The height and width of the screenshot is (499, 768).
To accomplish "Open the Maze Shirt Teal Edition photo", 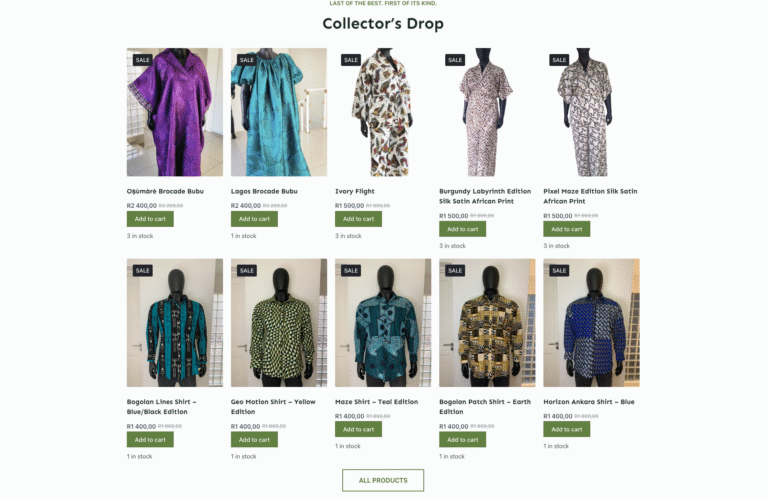I will tap(383, 323).
